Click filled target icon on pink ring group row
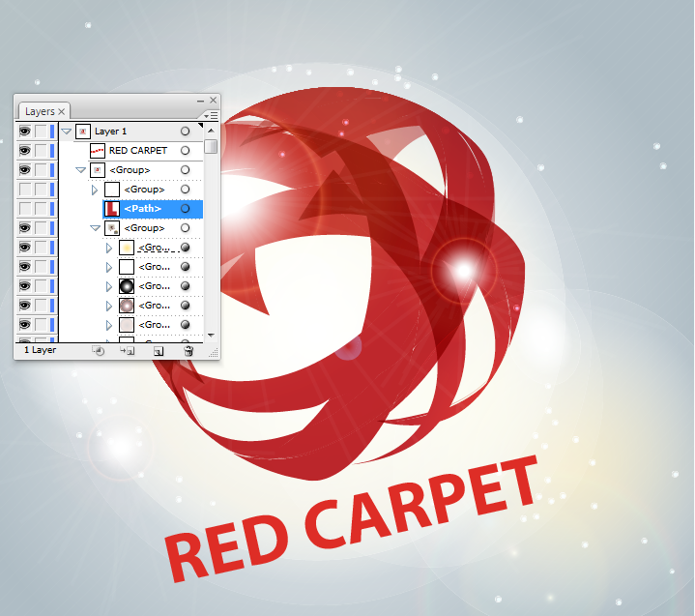Viewport: 695px width, 616px height. tap(186, 306)
